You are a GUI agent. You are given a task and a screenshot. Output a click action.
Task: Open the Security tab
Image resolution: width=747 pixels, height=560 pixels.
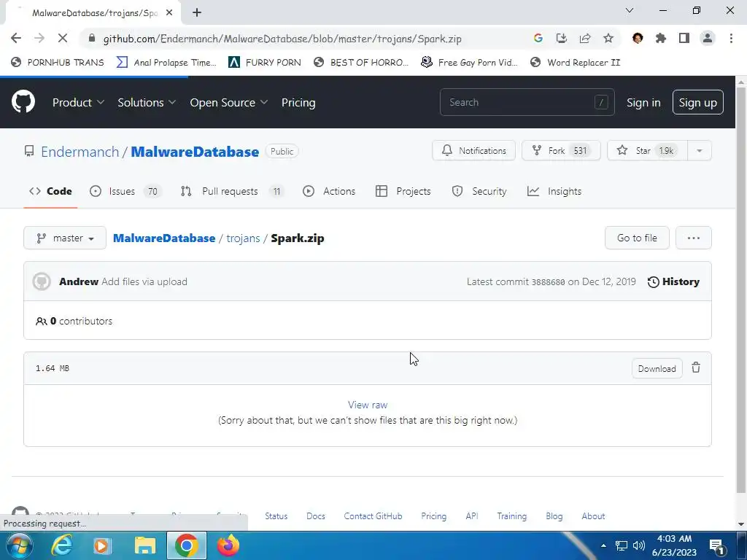tap(479, 191)
